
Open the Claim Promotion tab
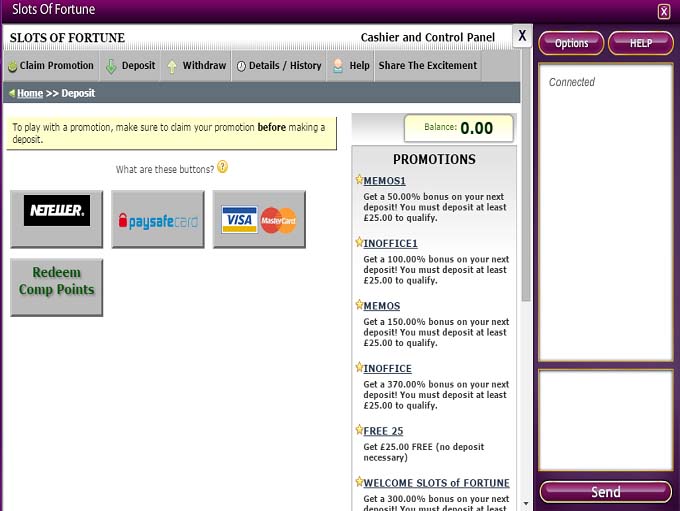(50, 66)
